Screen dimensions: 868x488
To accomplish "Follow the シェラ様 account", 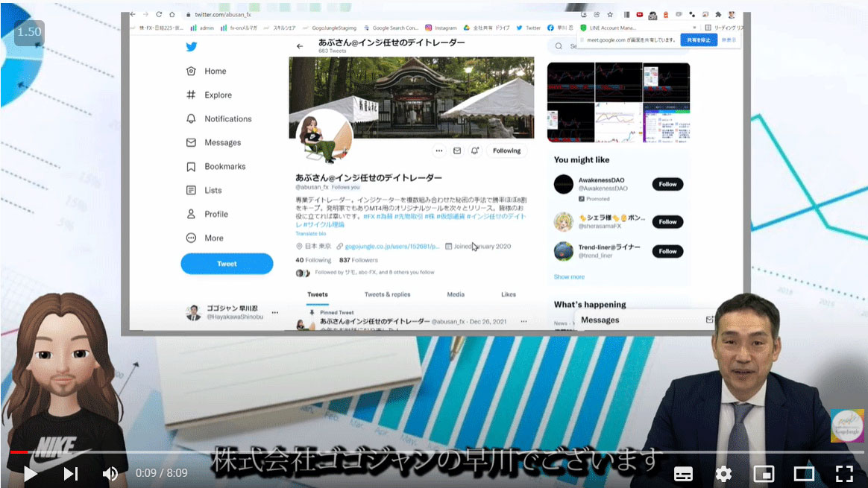I will (667, 222).
